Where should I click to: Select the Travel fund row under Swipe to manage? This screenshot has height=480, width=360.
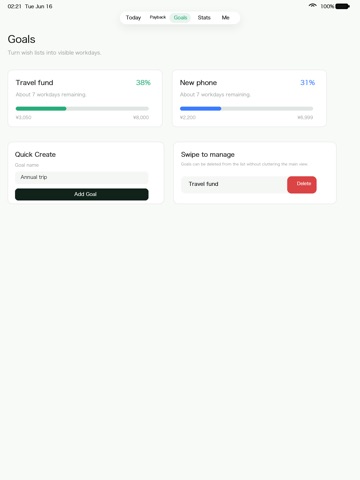[234, 184]
